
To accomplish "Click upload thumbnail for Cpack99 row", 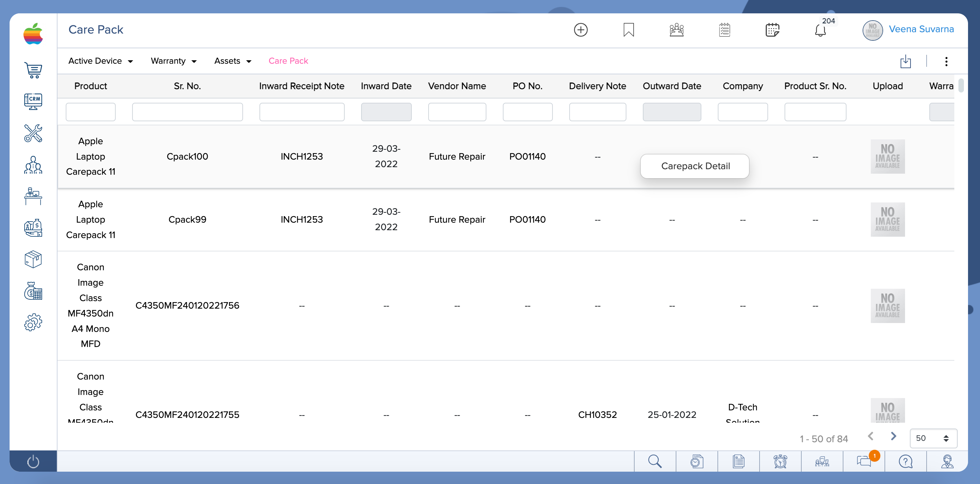I will tap(888, 220).
